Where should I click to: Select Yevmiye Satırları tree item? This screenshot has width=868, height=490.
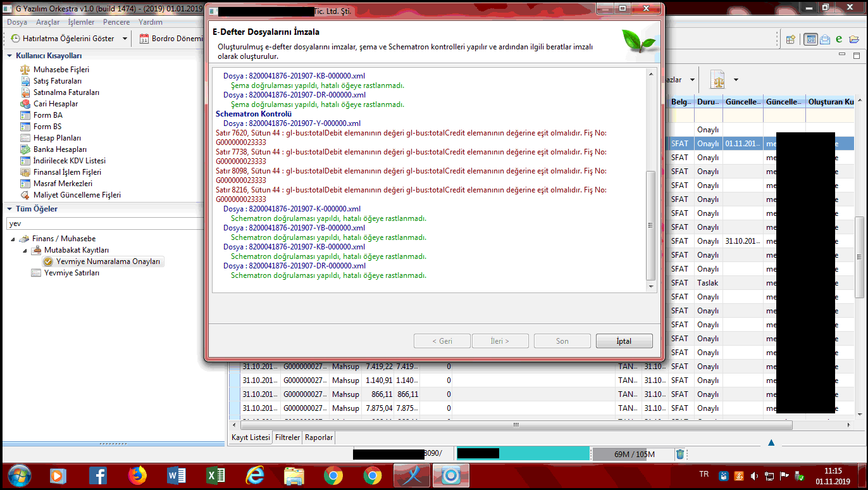[71, 273]
